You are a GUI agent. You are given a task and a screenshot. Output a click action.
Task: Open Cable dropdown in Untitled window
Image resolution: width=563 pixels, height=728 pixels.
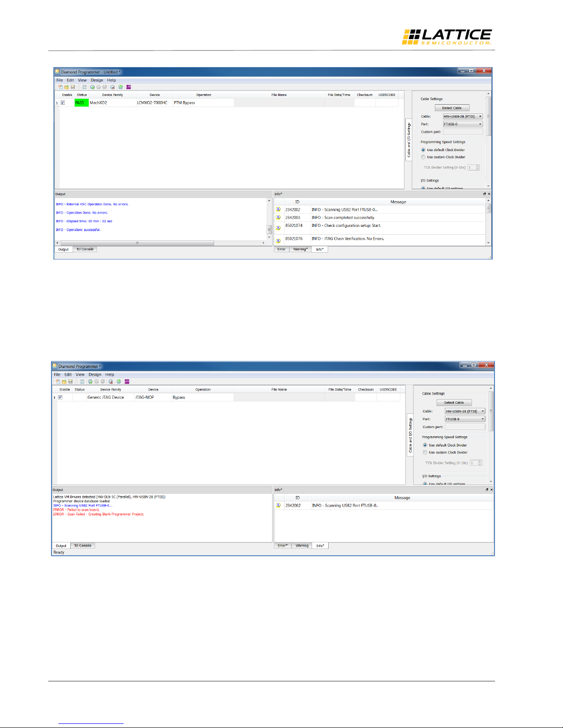click(463, 116)
